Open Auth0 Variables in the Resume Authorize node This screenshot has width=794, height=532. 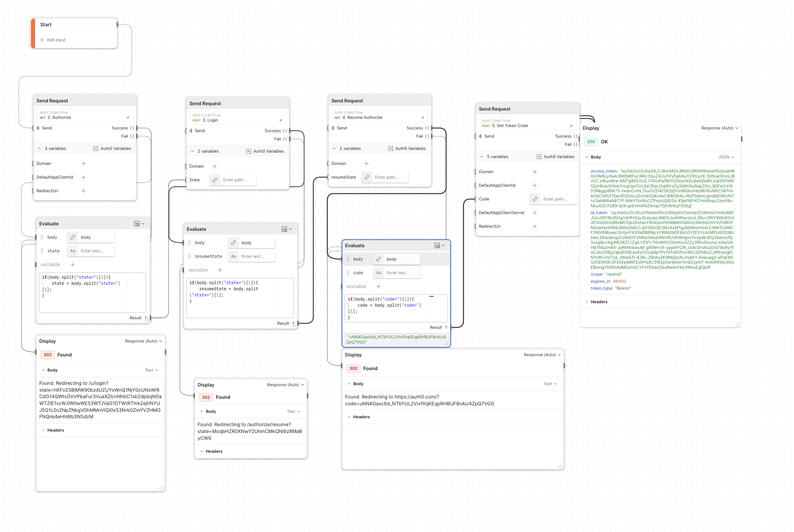click(x=407, y=148)
